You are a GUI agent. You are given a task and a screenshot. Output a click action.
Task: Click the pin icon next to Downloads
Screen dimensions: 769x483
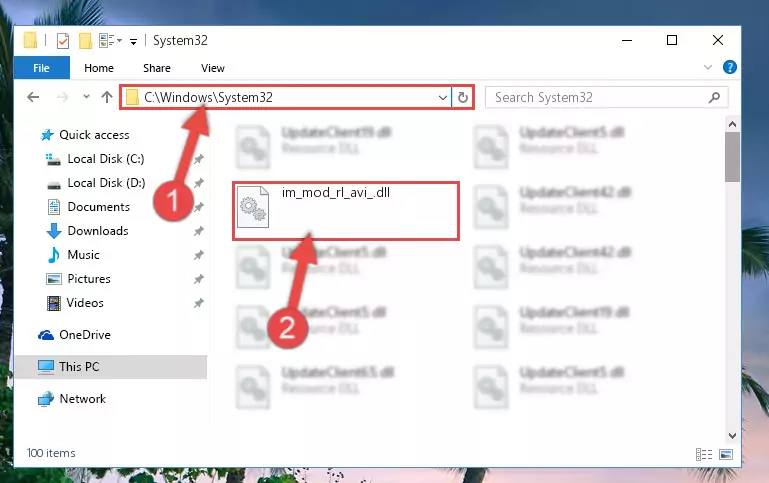click(199, 231)
